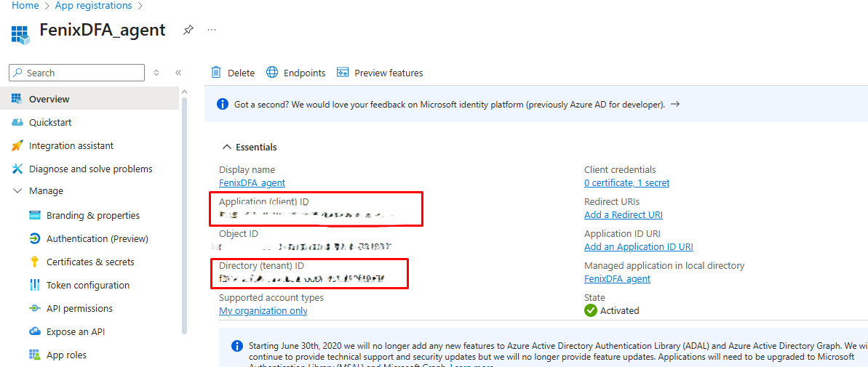This screenshot has height=367, width=868.
Task: Open Certificates & secrets key icon
Action: pos(34,262)
